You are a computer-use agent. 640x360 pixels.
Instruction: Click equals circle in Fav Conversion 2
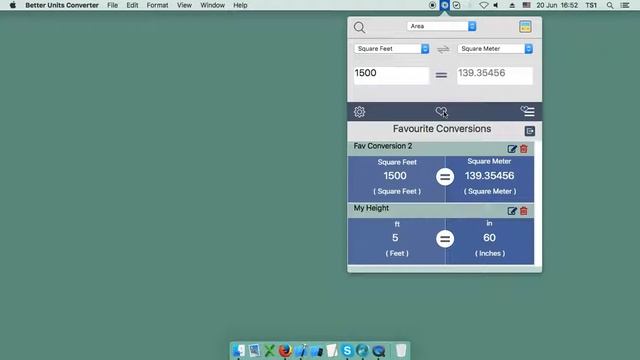(445, 177)
